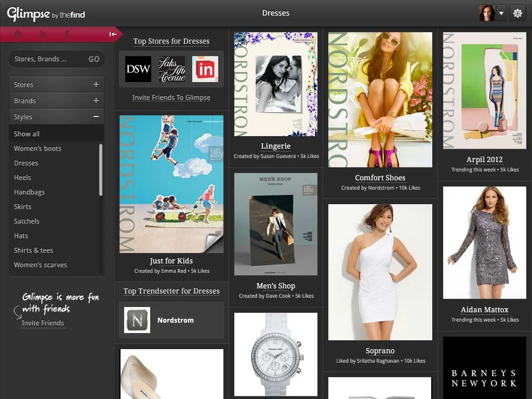Open the Aidan Mattox sequin dress image
The height and width of the screenshot is (399, 532).
[485, 243]
